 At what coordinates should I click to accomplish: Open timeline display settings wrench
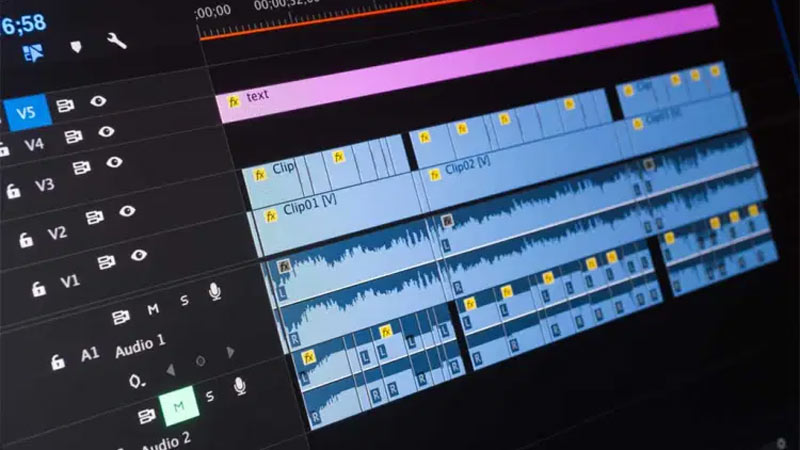click(117, 42)
